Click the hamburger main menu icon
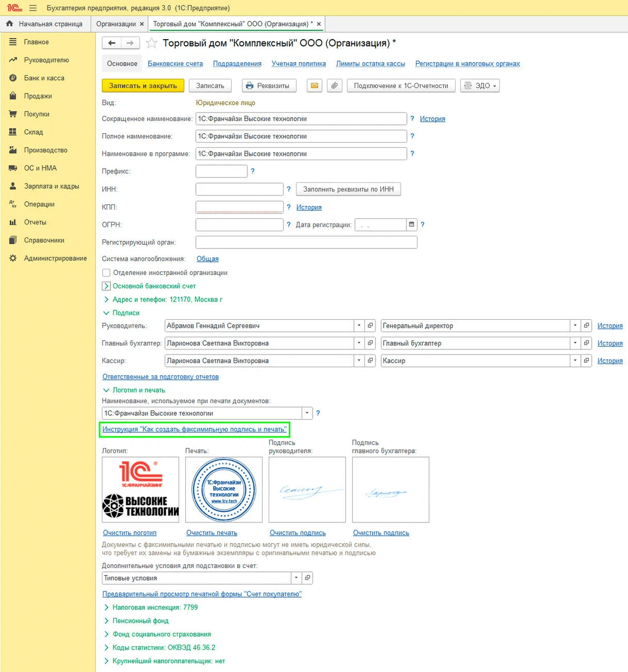This screenshot has width=628, height=672. coord(33,8)
